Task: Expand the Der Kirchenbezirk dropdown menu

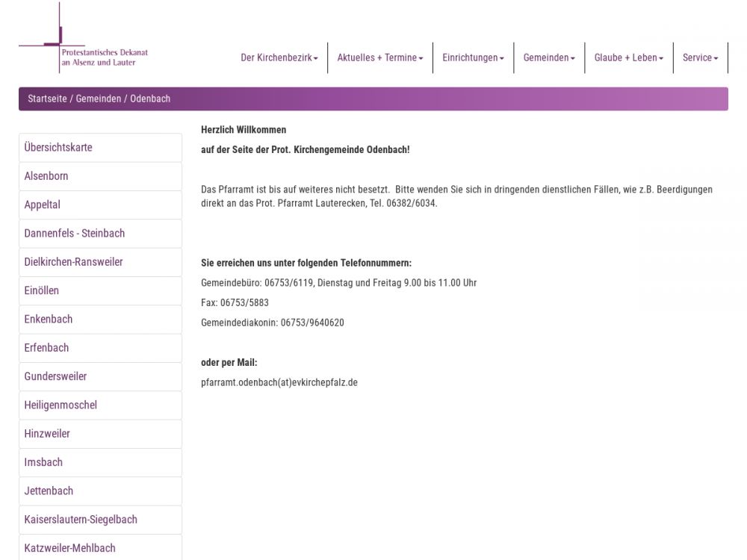Action: tap(279, 57)
